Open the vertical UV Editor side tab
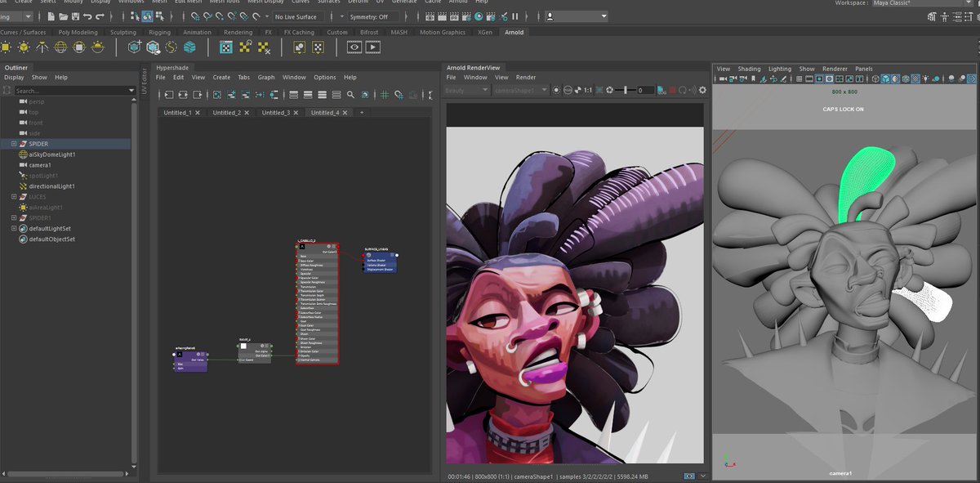Image resolution: width=980 pixels, height=483 pixels. pyautogui.click(x=145, y=81)
